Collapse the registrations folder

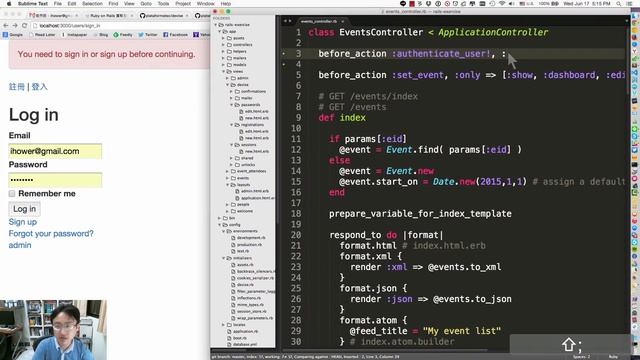pyautogui.click(x=231, y=124)
